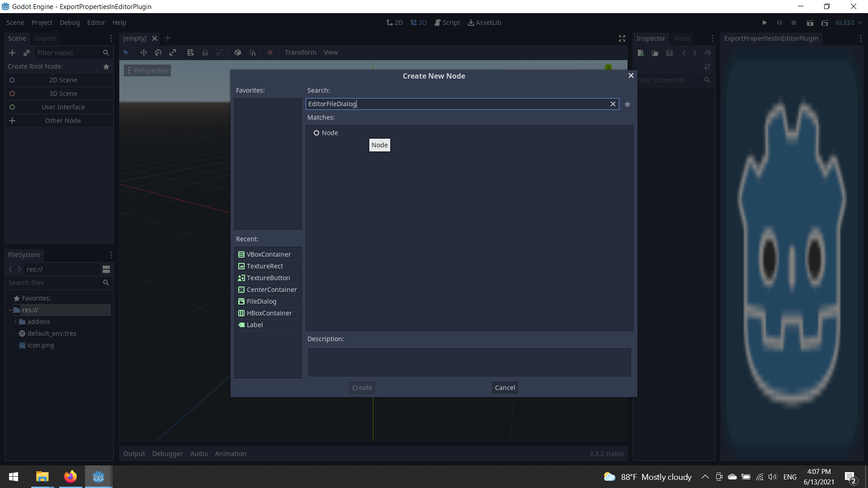Image resolution: width=868 pixels, height=488 pixels.
Task: Switch to the Node tab in Inspector
Action: click(683, 38)
